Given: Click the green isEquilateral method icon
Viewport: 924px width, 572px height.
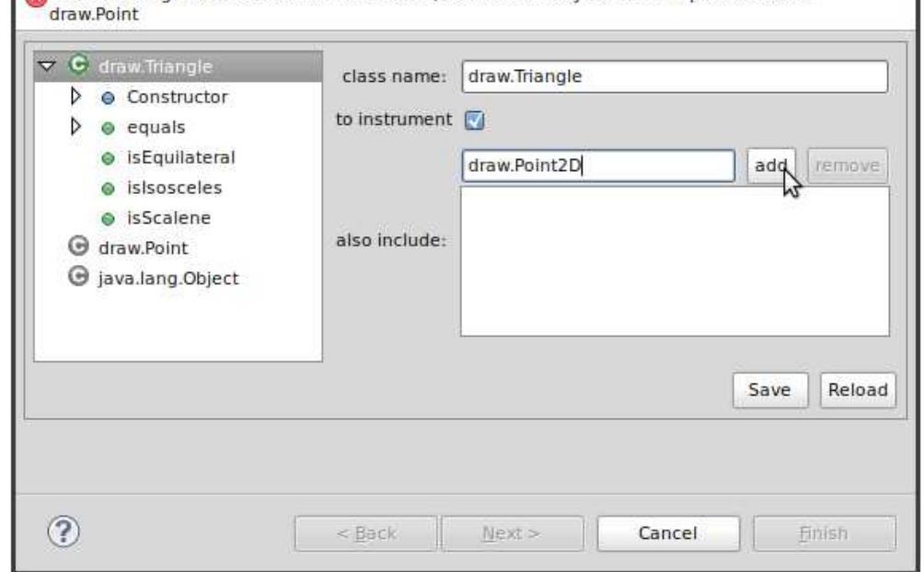Looking at the screenshot, I should pos(108,158).
